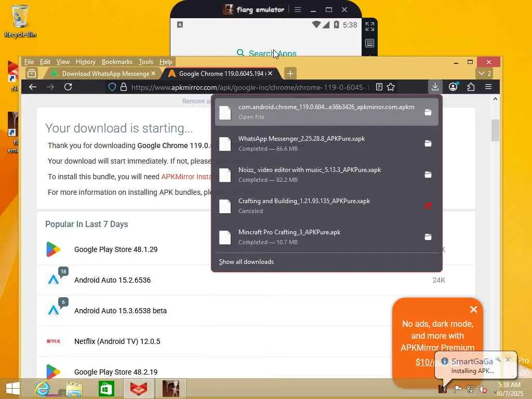Image resolution: width=532 pixels, height=399 pixels.
Task: Open Android Auto 15.3.6538 beta listing
Action: pos(121,311)
